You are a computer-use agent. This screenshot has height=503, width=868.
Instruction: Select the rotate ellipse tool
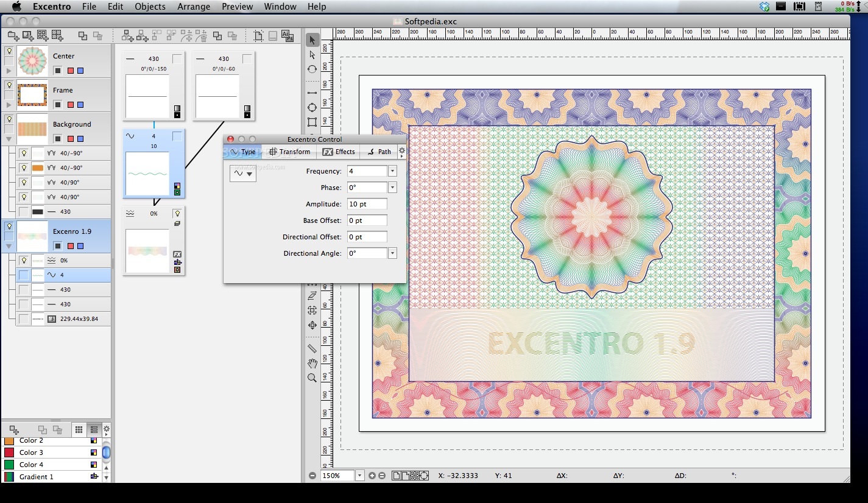312,69
